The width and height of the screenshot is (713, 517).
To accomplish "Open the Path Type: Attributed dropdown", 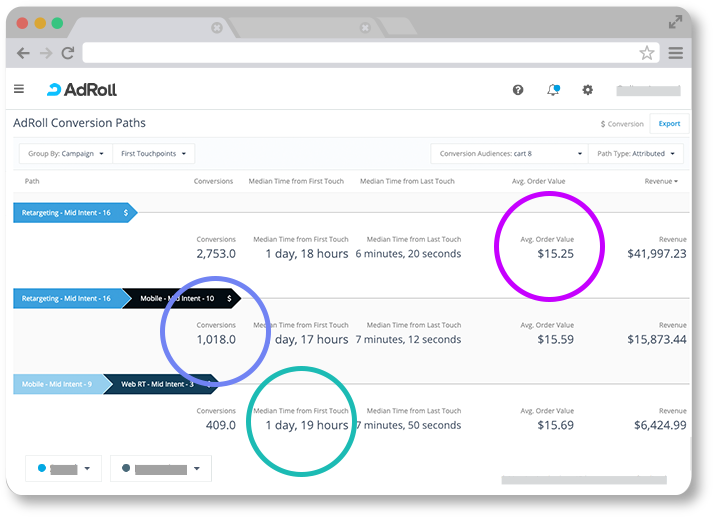I will click(x=636, y=154).
